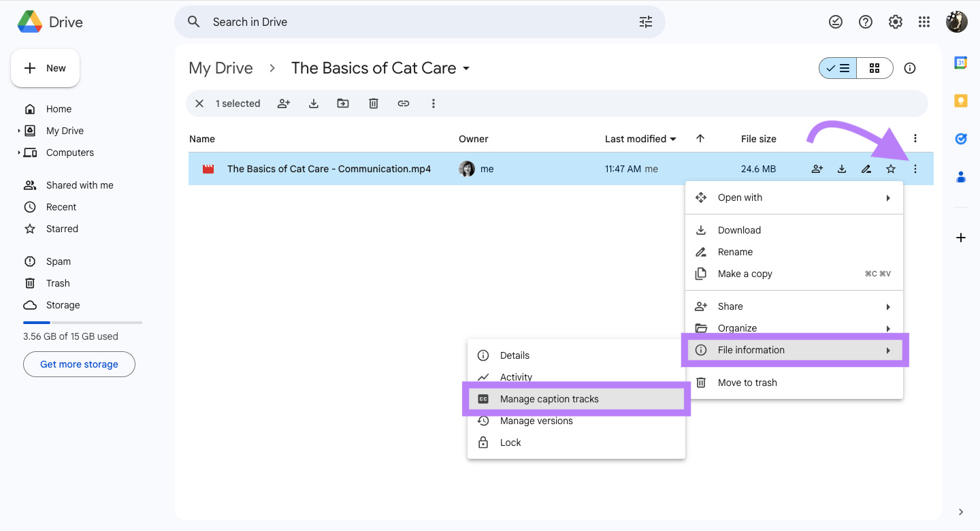Expand the Basics of Cat Care breadcrumb dropdown
Image resolution: width=980 pixels, height=531 pixels.
click(x=465, y=68)
